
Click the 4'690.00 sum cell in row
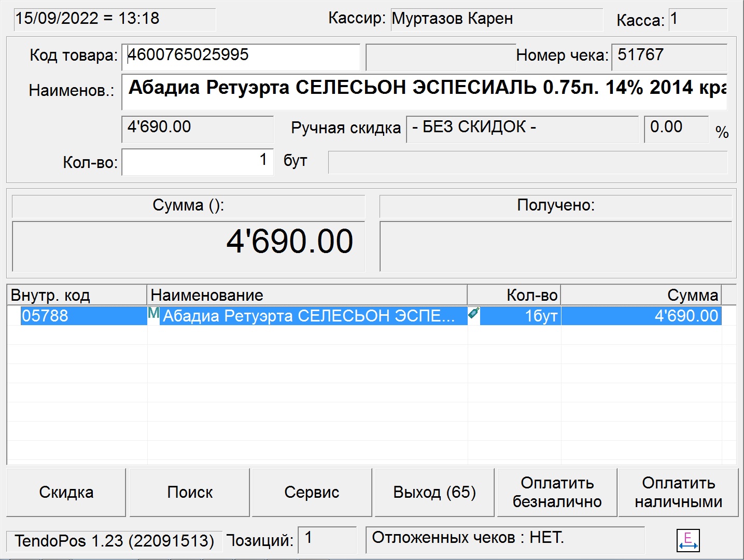[641, 316]
